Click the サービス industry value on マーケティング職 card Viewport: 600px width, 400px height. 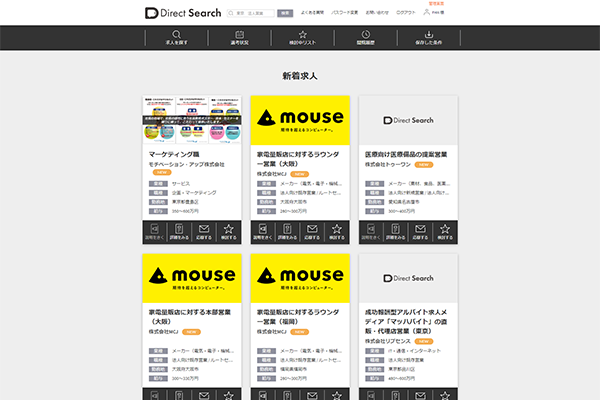tap(181, 184)
